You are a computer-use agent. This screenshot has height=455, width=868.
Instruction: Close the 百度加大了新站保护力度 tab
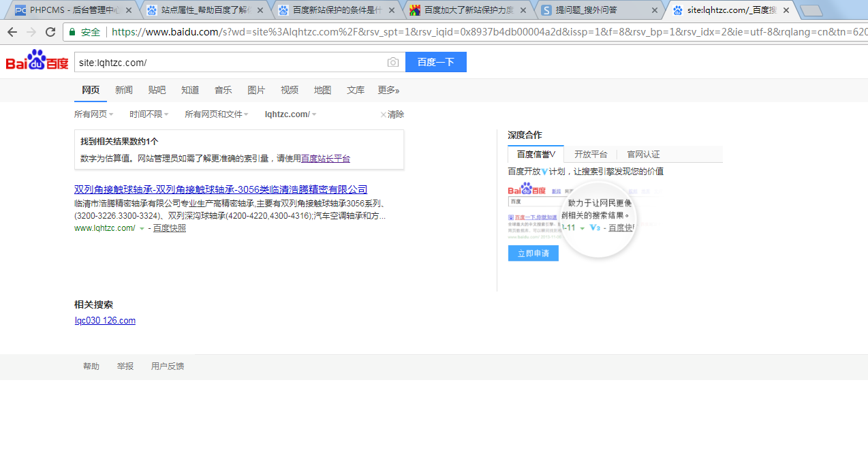pyautogui.click(x=523, y=10)
